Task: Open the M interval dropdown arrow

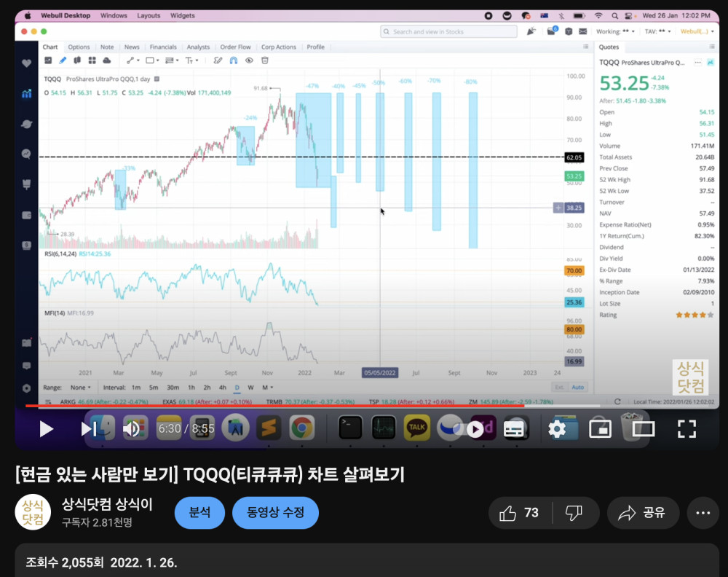Action: tap(272, 388)
